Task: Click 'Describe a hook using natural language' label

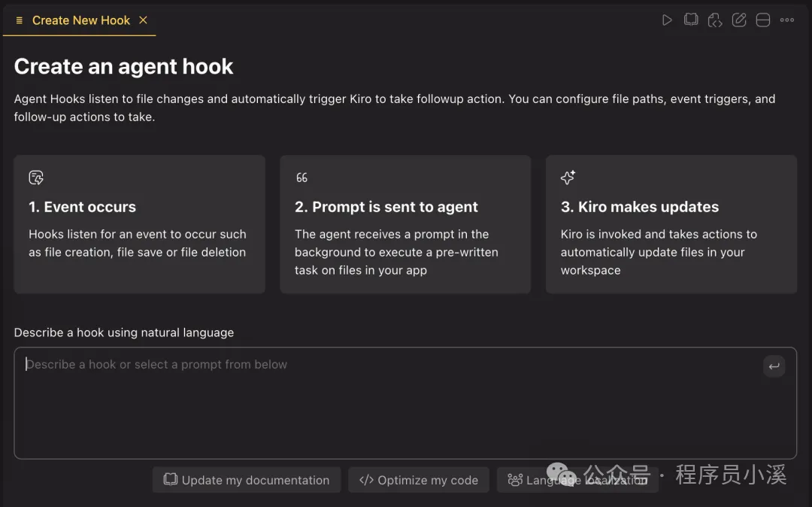Action: [124, 332]
